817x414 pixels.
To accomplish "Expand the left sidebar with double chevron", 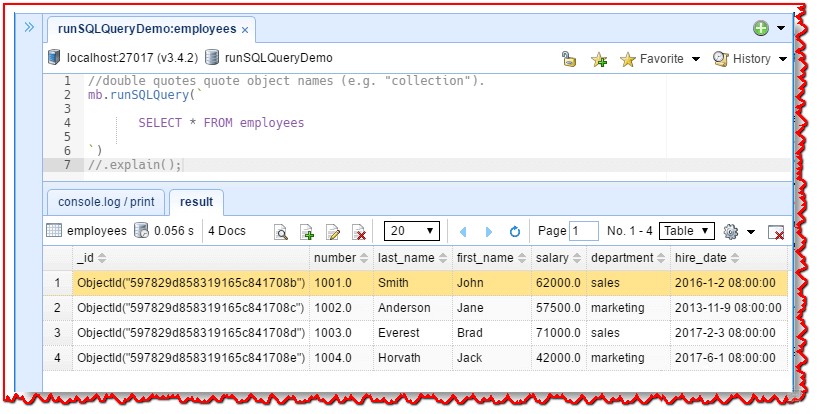I will 29,27.
